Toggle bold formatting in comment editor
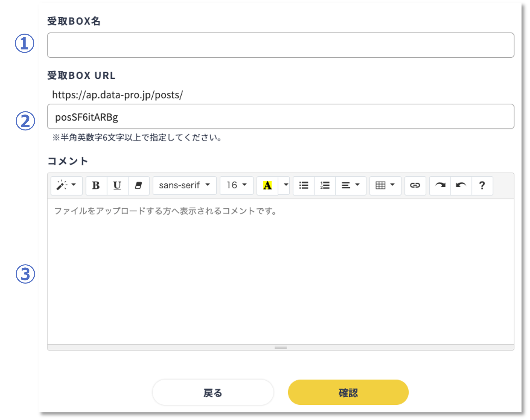 [96, 185]
